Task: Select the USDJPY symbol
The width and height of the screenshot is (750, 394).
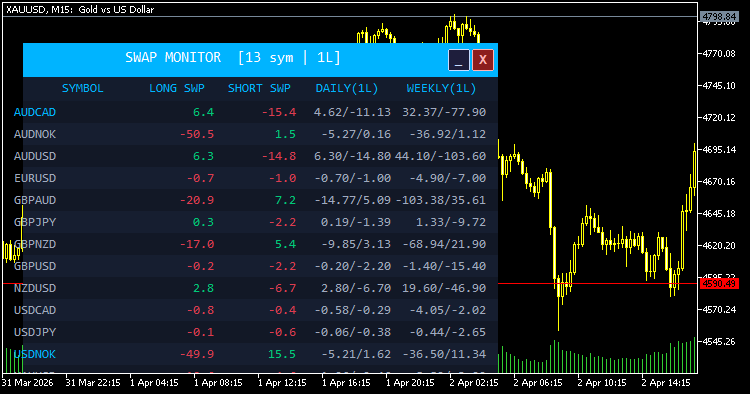Action: pos(35,332)
